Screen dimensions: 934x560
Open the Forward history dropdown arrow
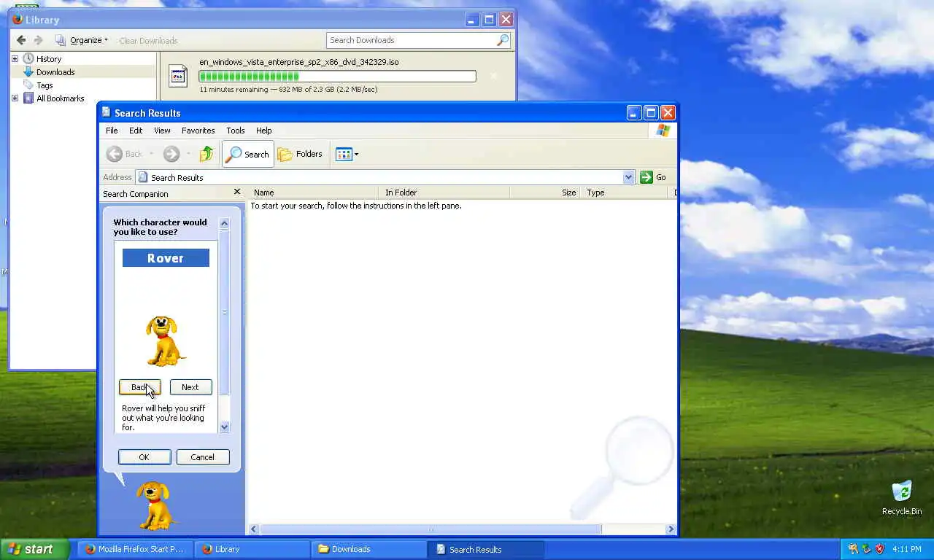point(188,154)
